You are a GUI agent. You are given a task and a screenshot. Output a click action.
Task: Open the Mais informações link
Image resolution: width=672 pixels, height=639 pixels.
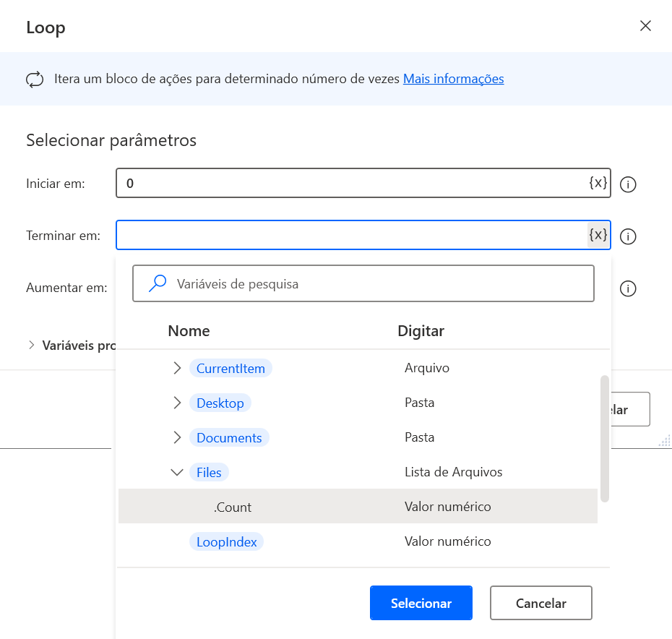pyautogui.click(x=453, y=78)
